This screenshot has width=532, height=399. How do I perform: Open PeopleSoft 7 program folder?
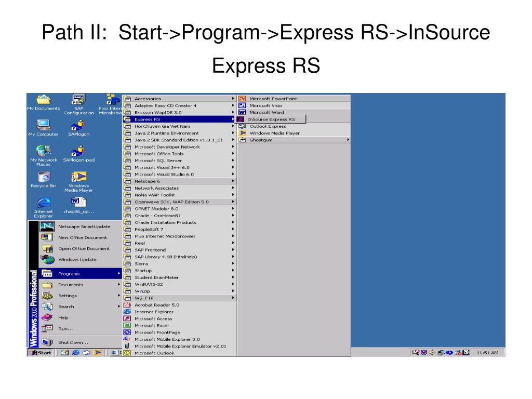pos(179,229)
